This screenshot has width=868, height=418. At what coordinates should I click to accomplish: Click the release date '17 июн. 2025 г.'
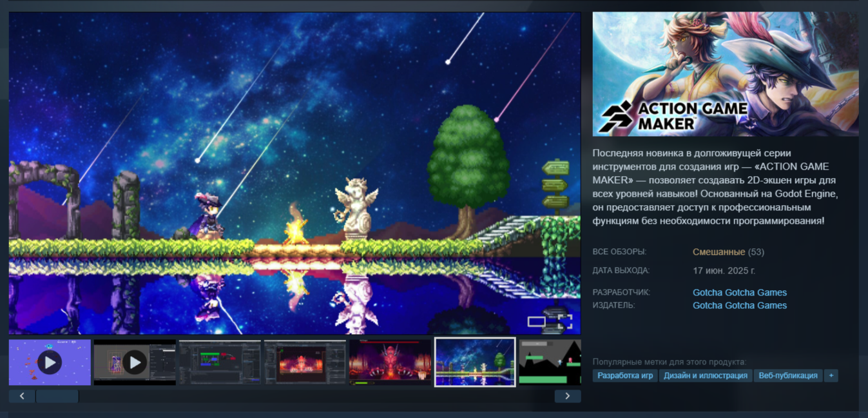[x=724, y=271]
